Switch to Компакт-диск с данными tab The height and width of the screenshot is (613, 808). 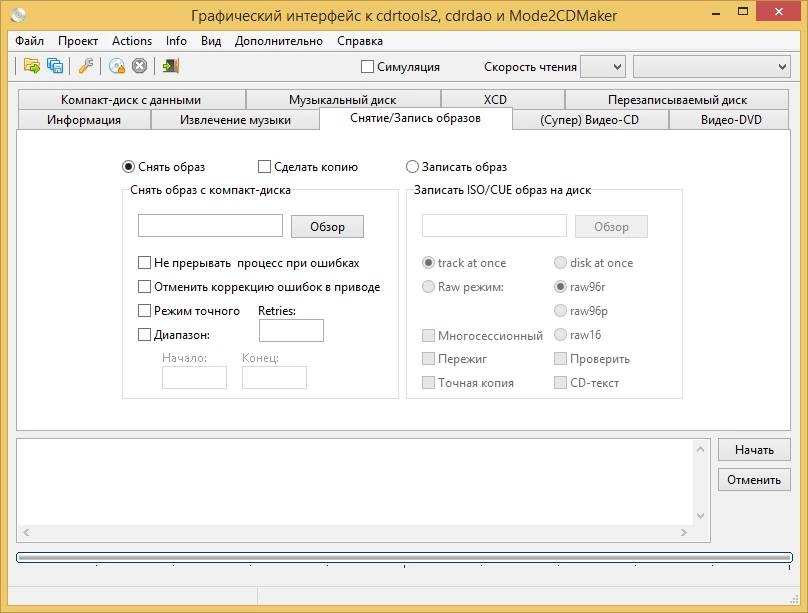click(x=131, y=99)
